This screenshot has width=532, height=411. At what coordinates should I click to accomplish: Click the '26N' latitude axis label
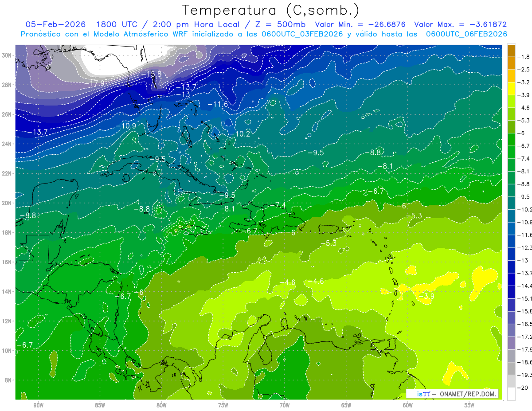click(8, 114)
